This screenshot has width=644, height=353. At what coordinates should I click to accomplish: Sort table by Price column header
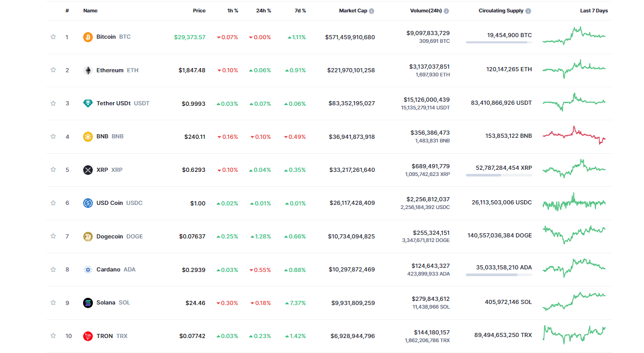199,11
